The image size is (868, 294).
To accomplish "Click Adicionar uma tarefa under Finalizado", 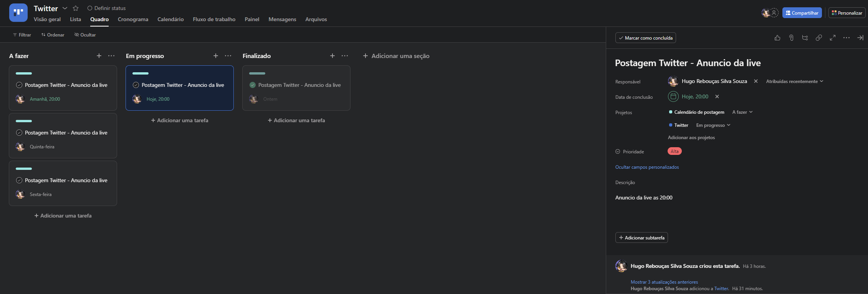I will coord(296,120).
